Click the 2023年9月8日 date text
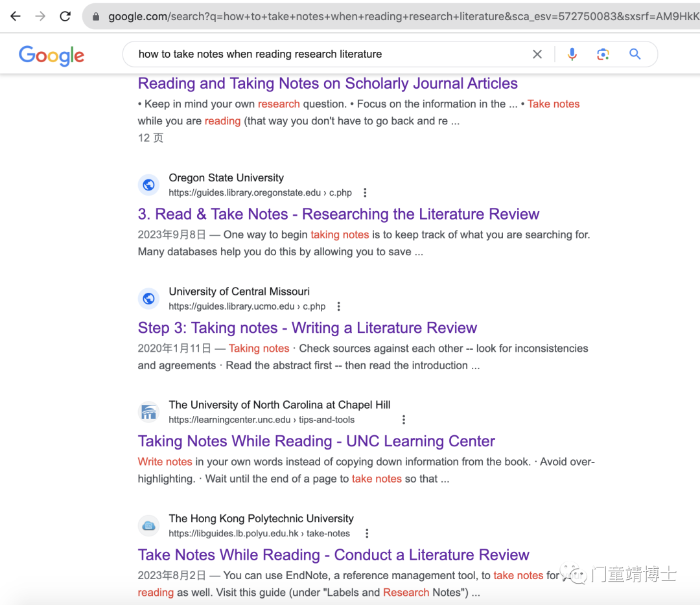Screen dimensions: 700x605 click(x=172, y=234)
